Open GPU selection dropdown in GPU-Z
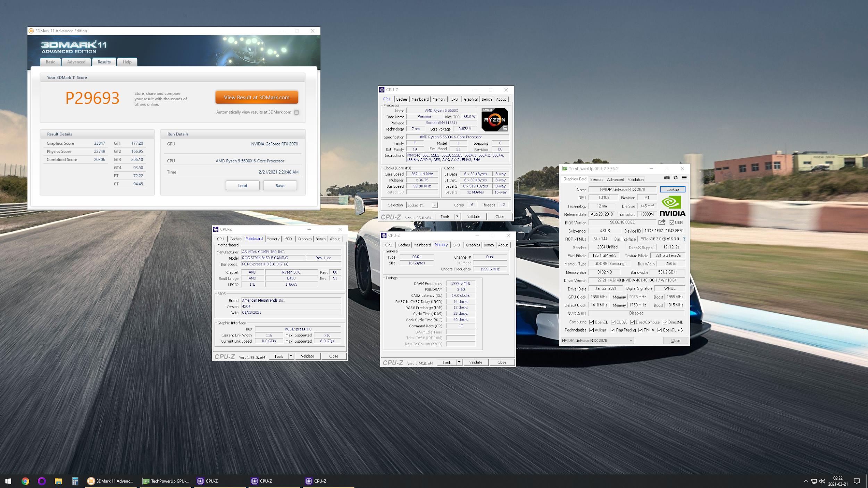 [x=597, y=340]
